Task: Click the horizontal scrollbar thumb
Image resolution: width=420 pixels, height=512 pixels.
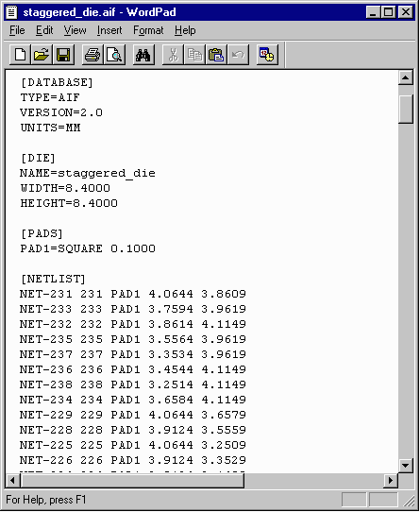Action: coord(132,480)
